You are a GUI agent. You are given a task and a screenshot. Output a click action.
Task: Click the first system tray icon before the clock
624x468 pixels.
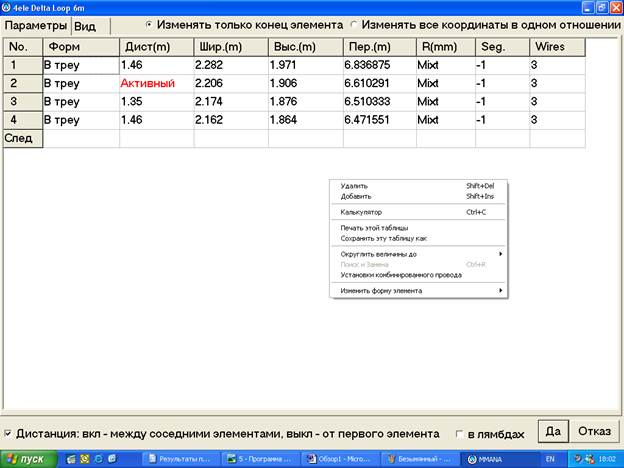pyautogui.click(x=578, y=459)
